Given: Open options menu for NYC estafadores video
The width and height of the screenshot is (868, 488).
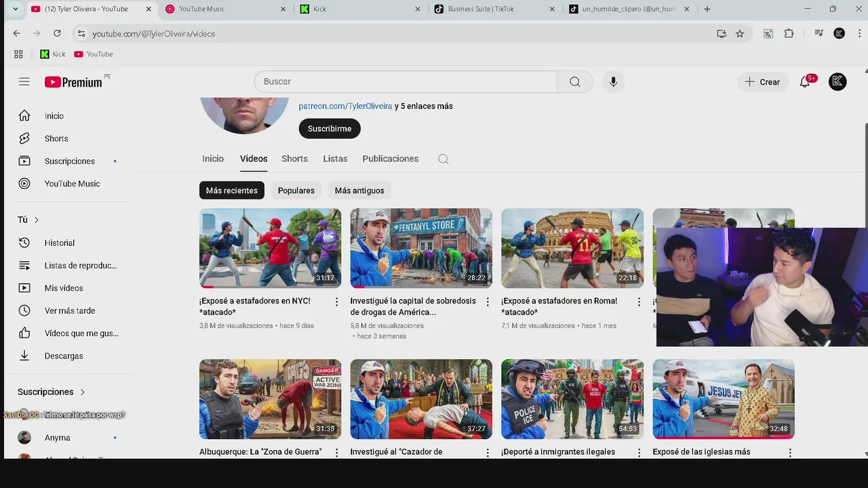Looking at the screenshot, I should click(x=336, y=302).
